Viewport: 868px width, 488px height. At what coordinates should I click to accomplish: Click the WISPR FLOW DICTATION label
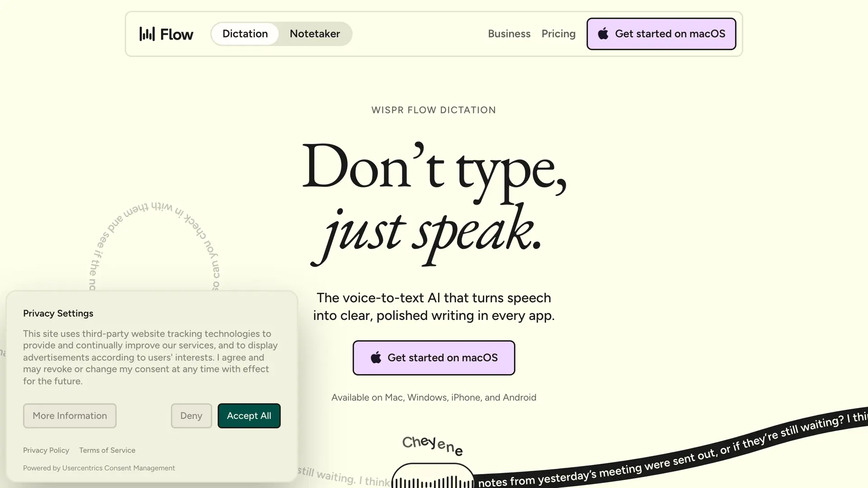click(x=434, y=110)
